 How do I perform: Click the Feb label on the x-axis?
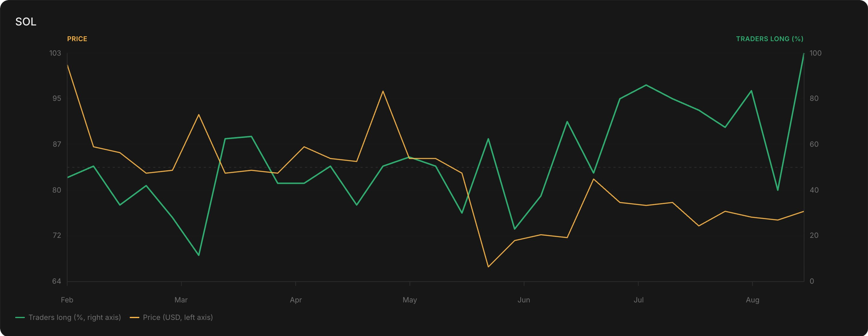coord(67,300)
